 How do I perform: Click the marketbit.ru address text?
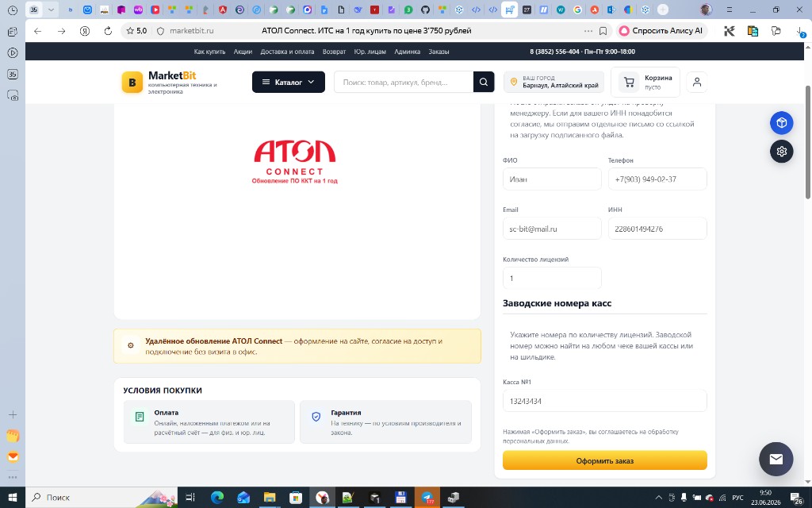coord(192,31)
